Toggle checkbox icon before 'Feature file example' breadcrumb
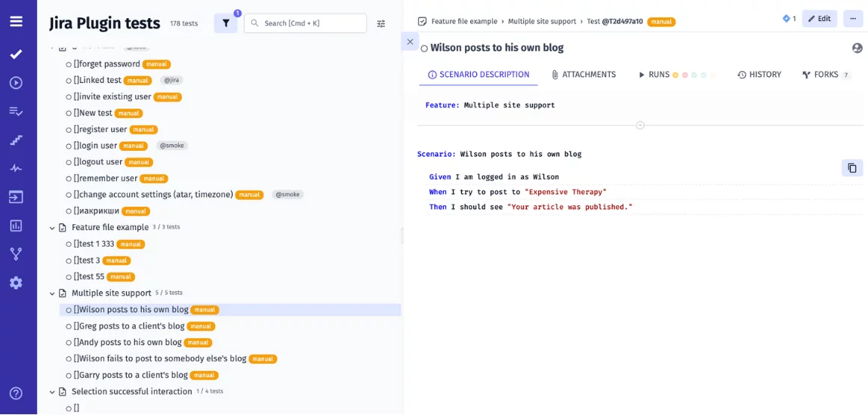 tap(422, 21)
